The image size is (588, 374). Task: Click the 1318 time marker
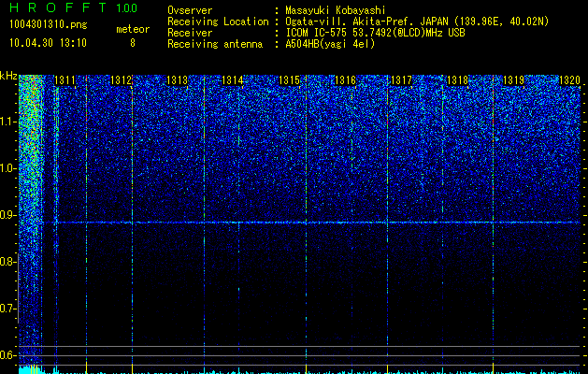[x=457, y=80]
